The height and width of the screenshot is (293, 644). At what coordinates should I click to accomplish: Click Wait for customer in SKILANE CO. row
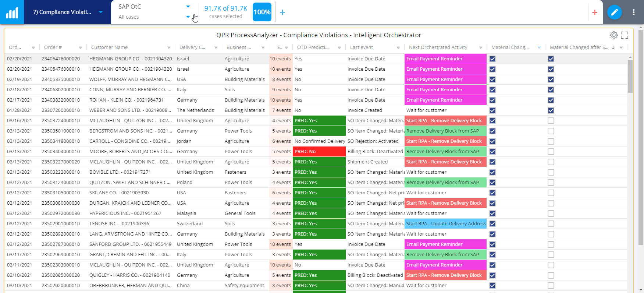pyautogui.click(x=426, y=193)
